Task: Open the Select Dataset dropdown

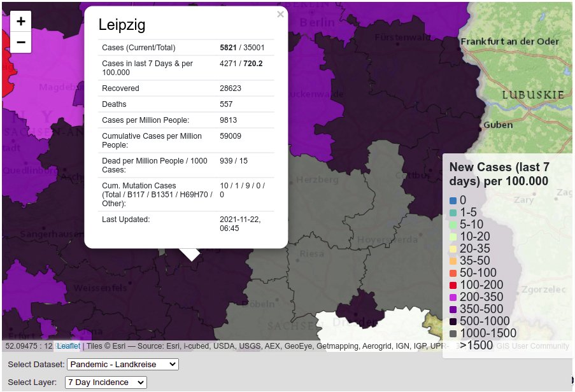Action: [122, 364]
